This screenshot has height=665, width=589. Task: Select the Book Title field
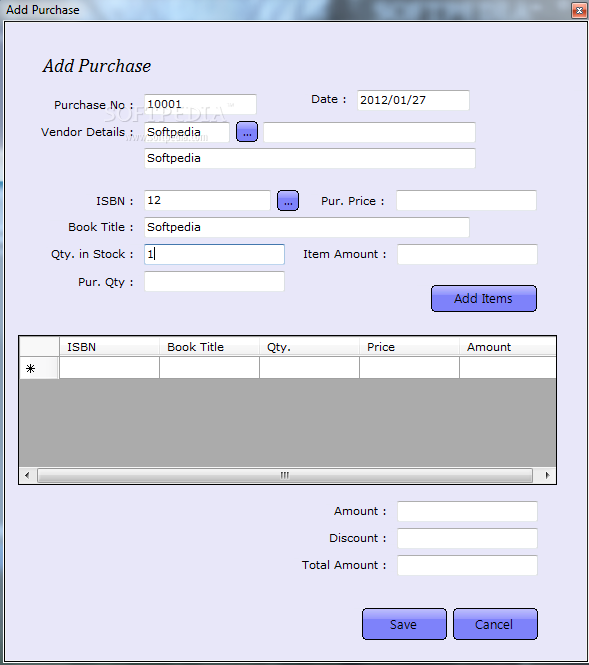pos(307,227)
